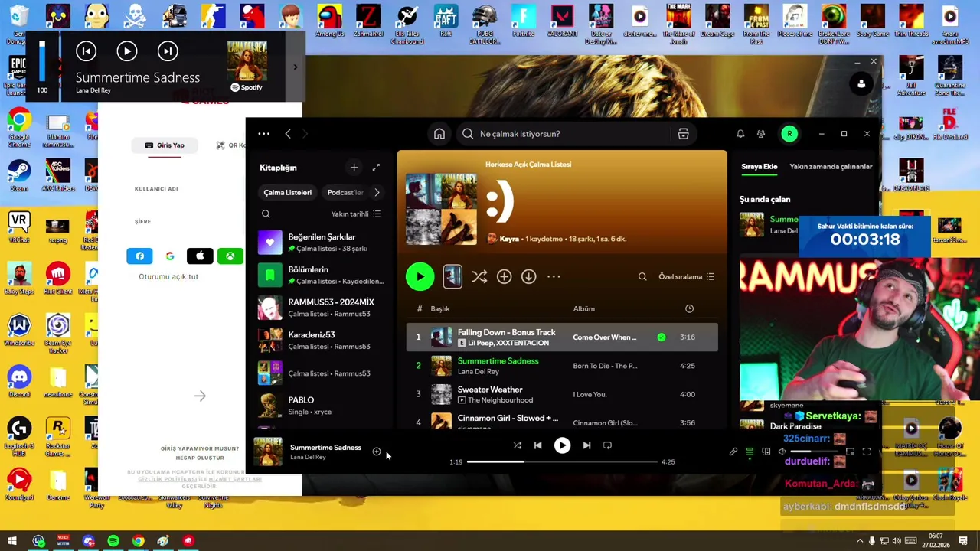
Task: Skip to previous track in Spotify player
Action: pyautogui.click(x=537, y=445)
